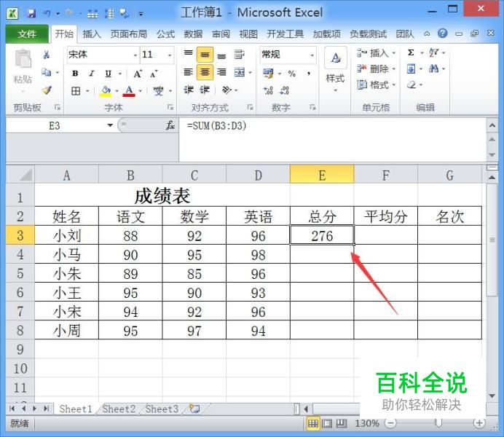Click Sort and Filter icon
This screenshot has height=437, width=504.
click(x=434, y=52)
